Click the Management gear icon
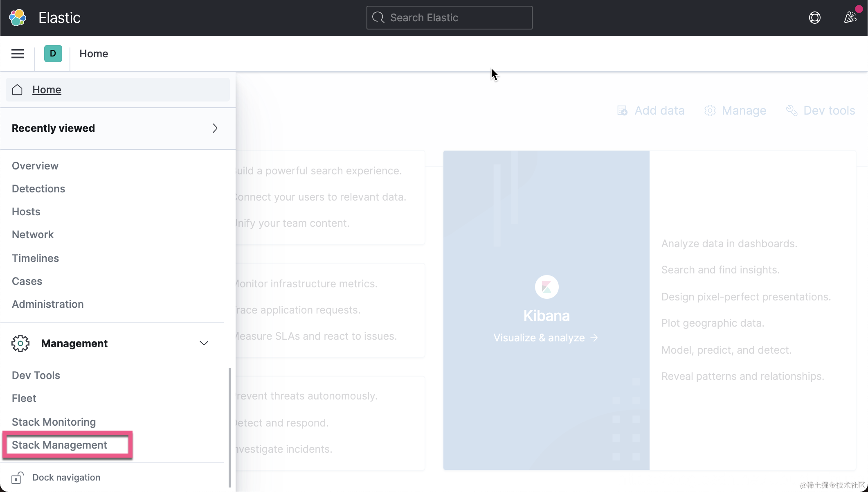Image resolution: width=868 pixels, height=492 pixels. (x=20, y=343)
